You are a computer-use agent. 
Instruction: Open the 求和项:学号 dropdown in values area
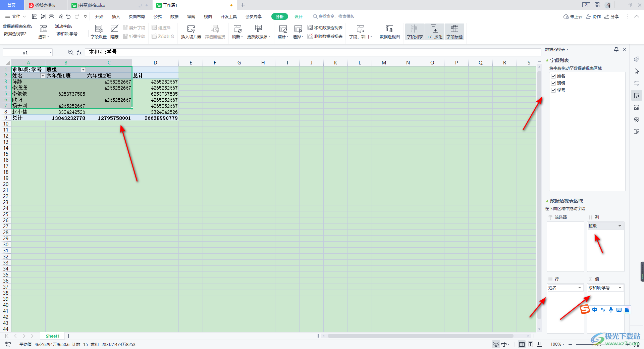tap(620, 288)
